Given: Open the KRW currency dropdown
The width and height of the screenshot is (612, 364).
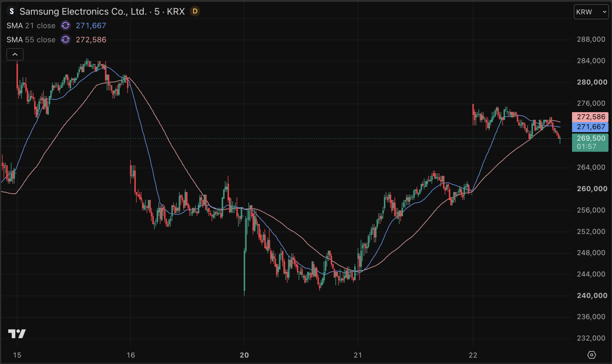Looking at the screenshot, I should tap(591, 12).
